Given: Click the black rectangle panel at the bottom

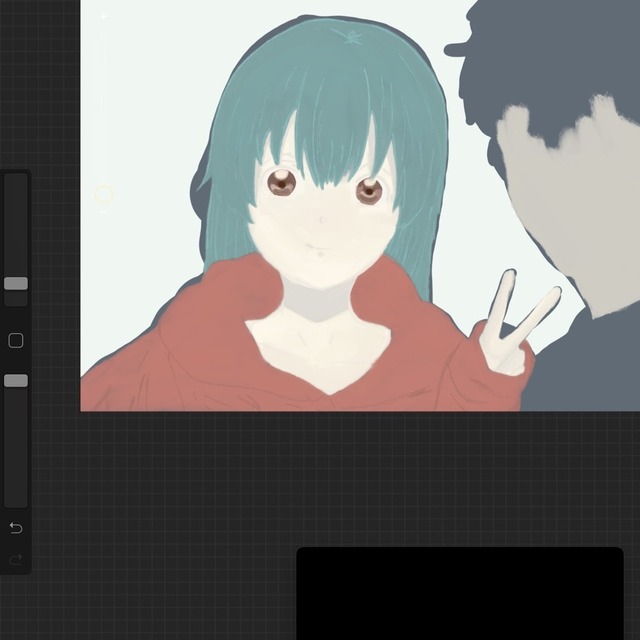Looking at the screenshot, I should coord(459,593).
